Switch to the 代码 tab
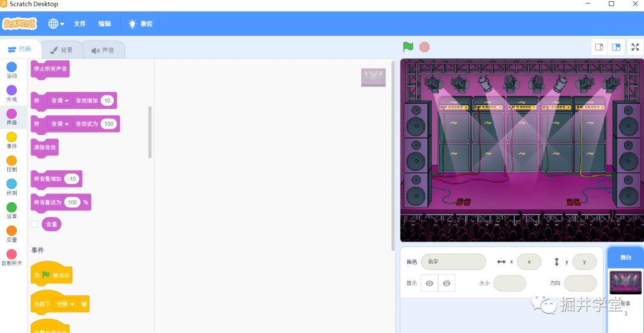 tap(20, 50)
